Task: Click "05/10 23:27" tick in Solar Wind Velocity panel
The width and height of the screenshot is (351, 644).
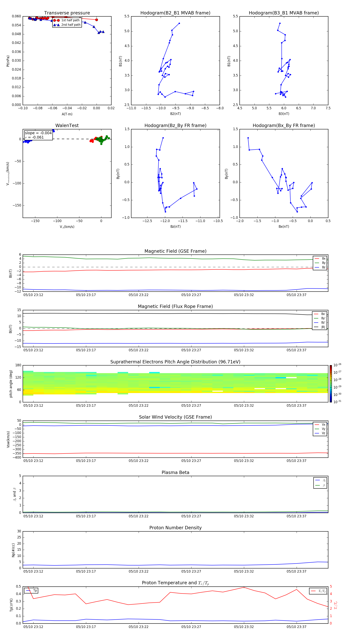Action: (x=191, y=461)
